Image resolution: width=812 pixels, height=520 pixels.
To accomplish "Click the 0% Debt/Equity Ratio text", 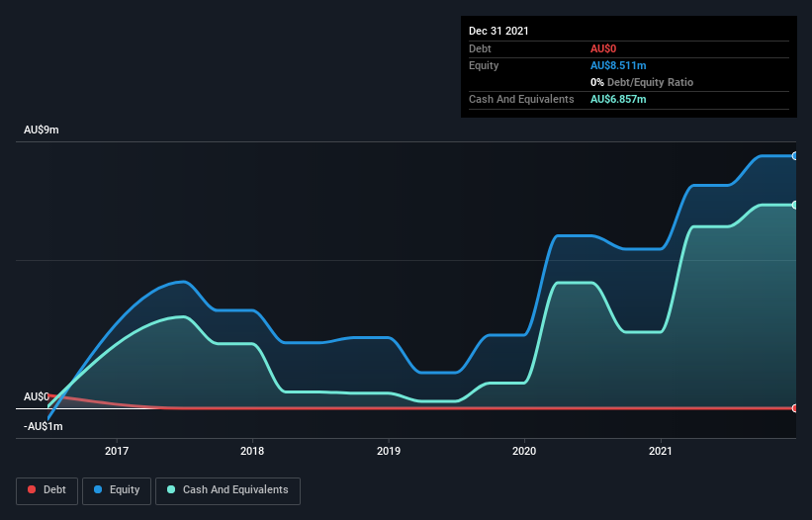I will coord(642,82).
